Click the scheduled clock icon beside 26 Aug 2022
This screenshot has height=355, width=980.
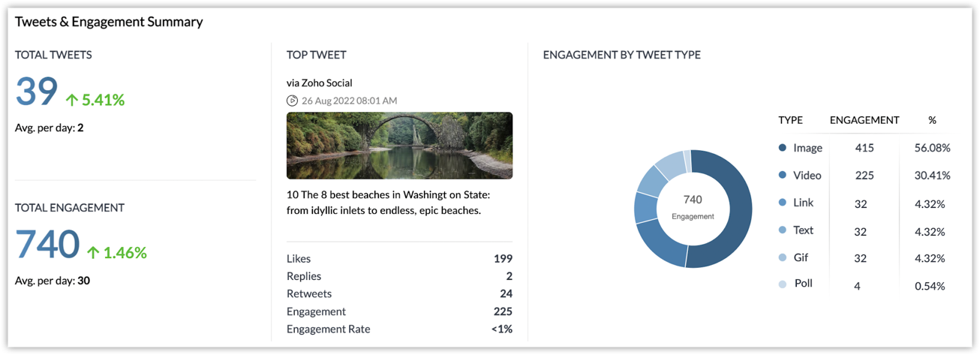click(x=292, y=101)
